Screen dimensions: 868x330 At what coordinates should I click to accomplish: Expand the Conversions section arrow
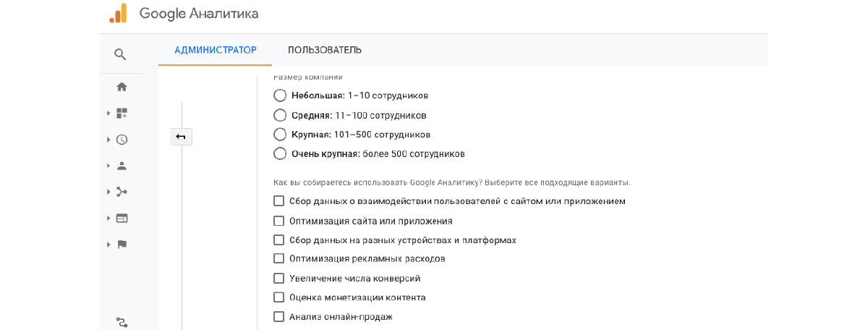pos(109,245)
